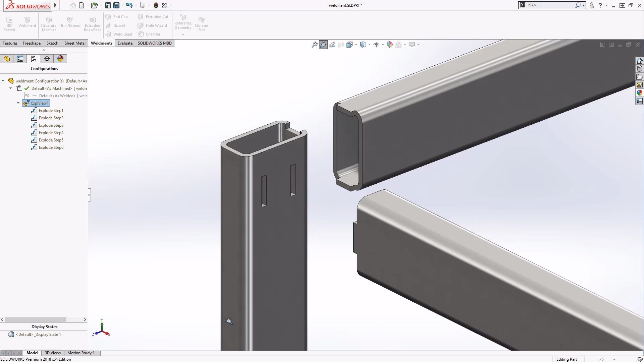Click the Display Style cube icon

point(363,45)
